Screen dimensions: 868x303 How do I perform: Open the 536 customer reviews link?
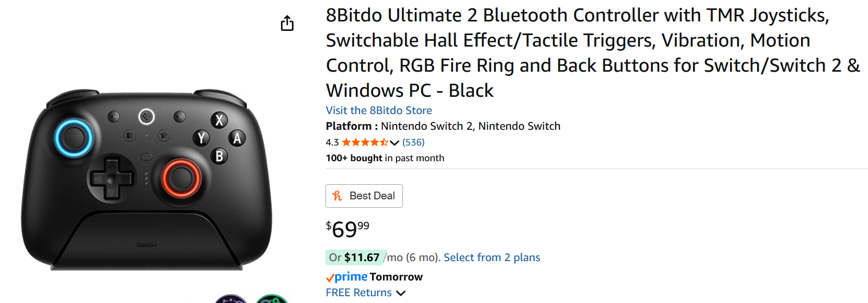pyautogui.click(x=413, y=142)
